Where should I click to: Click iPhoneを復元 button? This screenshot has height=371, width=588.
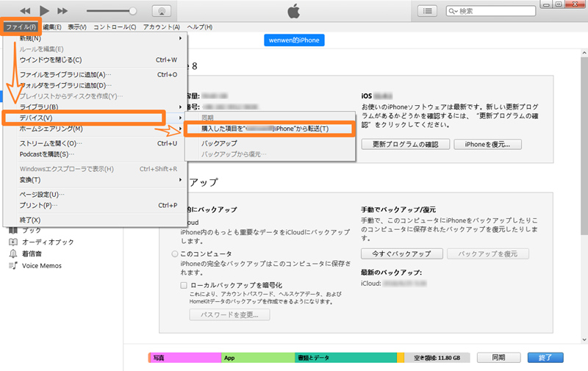point(487,144)
